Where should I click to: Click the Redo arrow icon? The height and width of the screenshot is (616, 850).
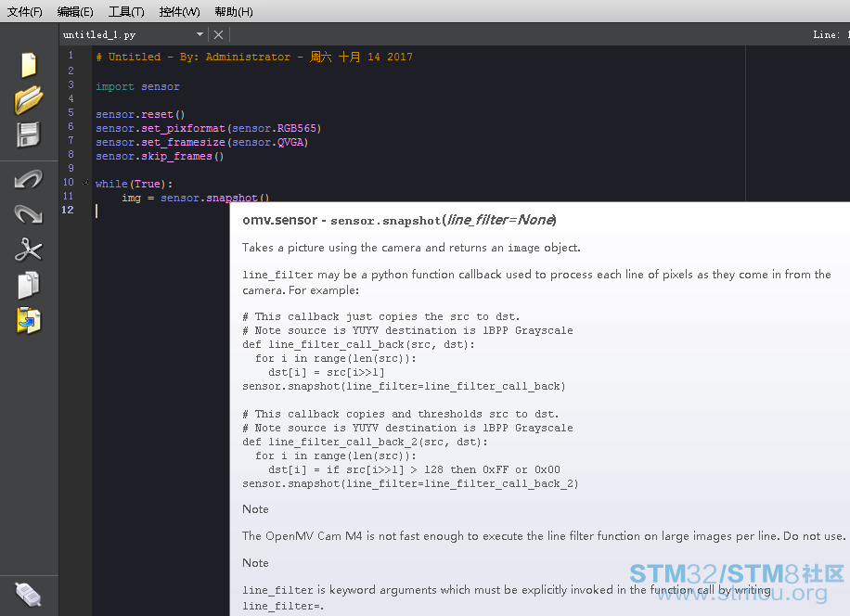(29, 214)
